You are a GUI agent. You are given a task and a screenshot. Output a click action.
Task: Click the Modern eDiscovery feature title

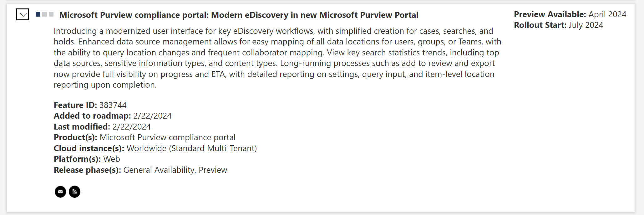[x=239, y=15]
